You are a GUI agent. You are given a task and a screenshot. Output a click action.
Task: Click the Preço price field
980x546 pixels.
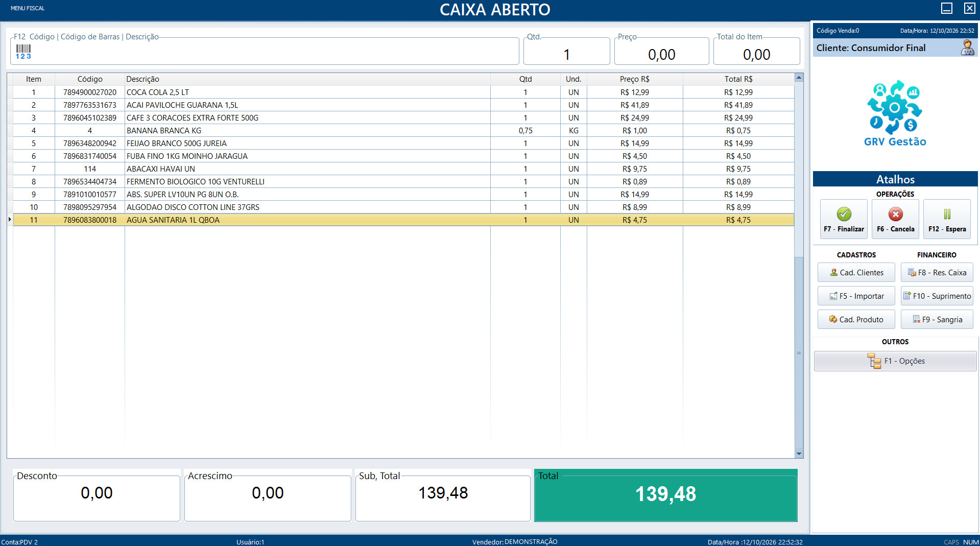click(661, 51)
